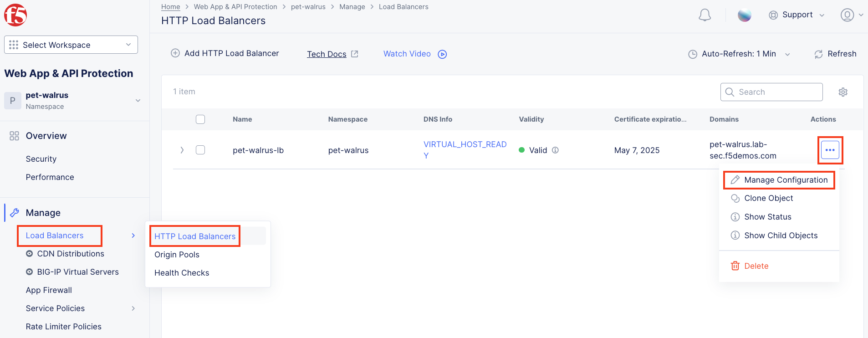Click the Support lifebuoy icon
Image resolution: width=868 pixels, height=338 pixels.
coord(773,15)
